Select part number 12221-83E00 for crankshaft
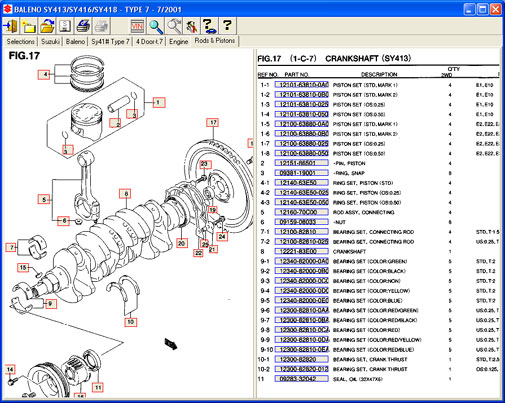505x403 pixels. point(302,252)
